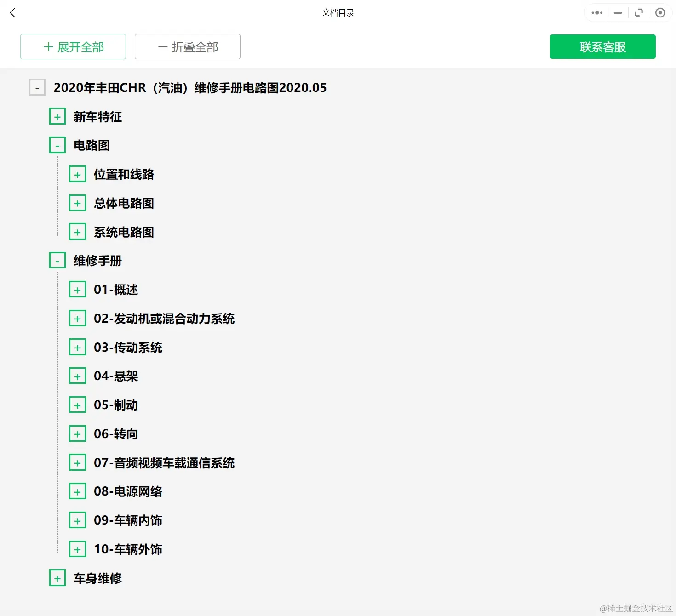The image size is (676, 616).
Task: Expand the 系统电路图 node
Action: [77, 231]
